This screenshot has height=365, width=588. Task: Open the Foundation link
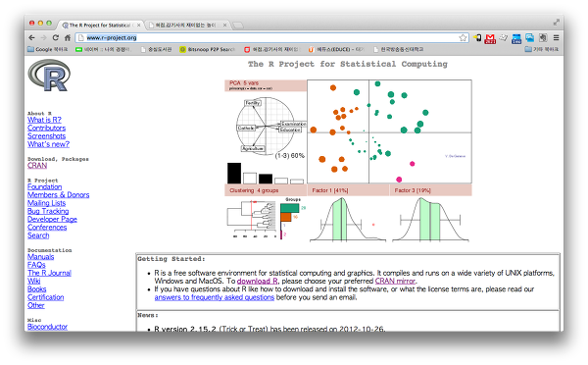point(45,186)
